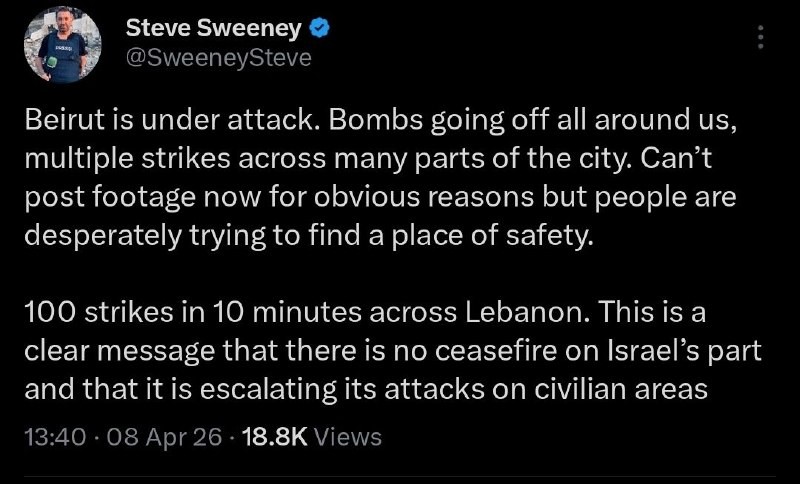Open the three-dot more options menu

(761, 38)
